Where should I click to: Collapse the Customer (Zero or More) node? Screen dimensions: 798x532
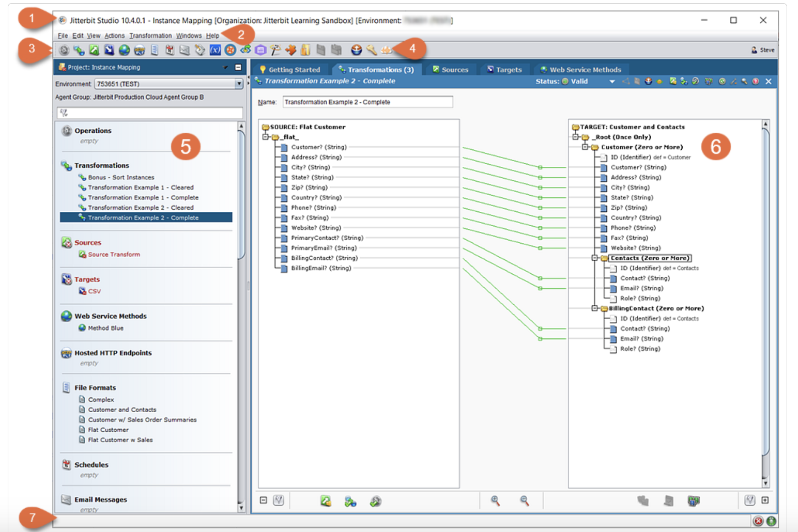585,147
